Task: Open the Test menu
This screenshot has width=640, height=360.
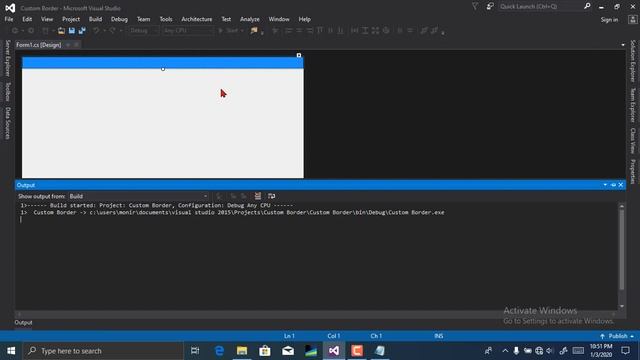Action: pyautogui.click(x=226, y=19)
